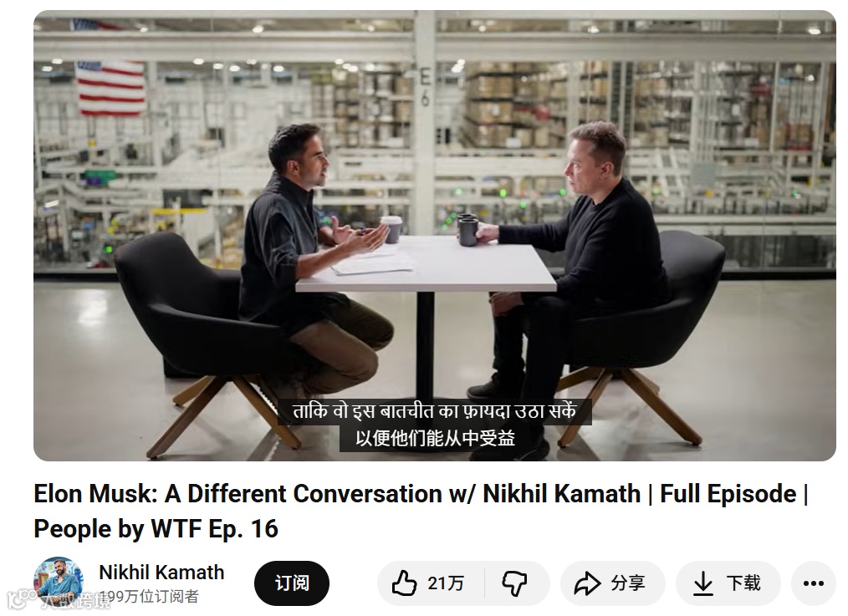848x616 pixels.
Task: Click the watermark logo over the subscriber count
Action: click(59, 598)
